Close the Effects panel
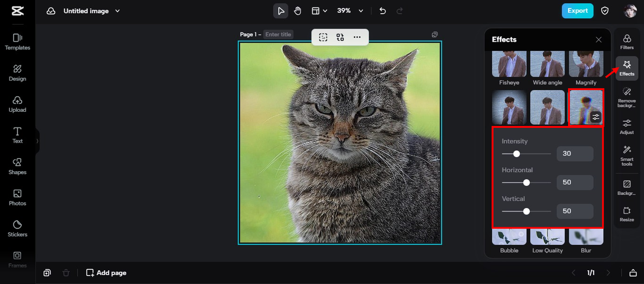The image size is (644, 284). [x=598, y=40]
